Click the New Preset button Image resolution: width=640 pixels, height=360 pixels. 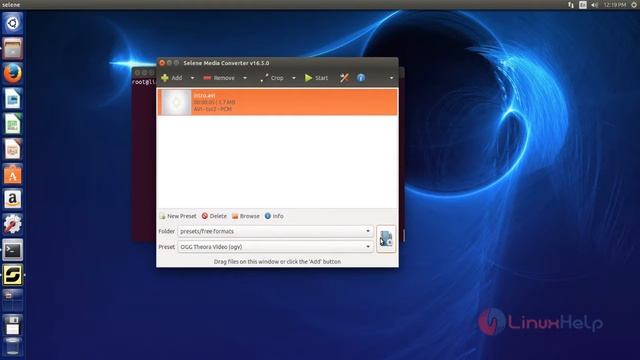click(178, 216)
